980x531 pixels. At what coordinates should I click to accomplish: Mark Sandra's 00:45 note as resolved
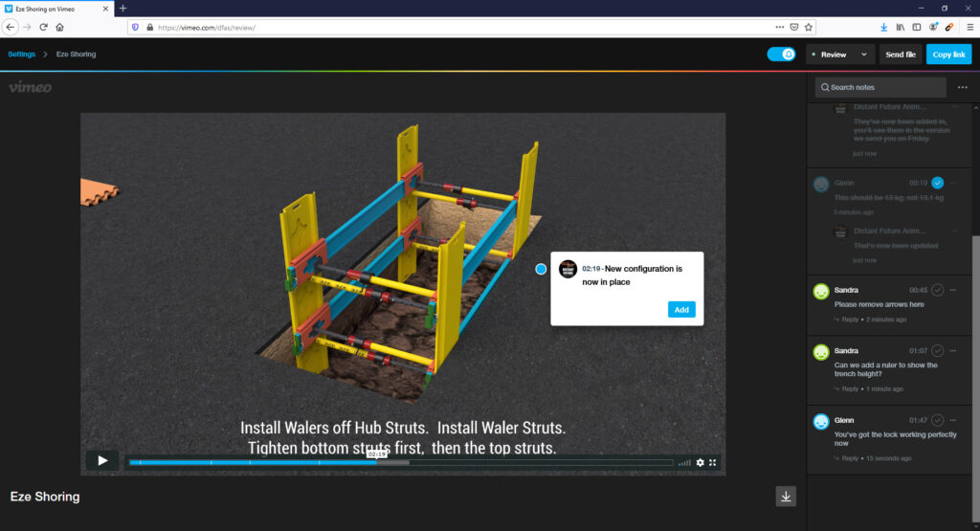point(937,290)
